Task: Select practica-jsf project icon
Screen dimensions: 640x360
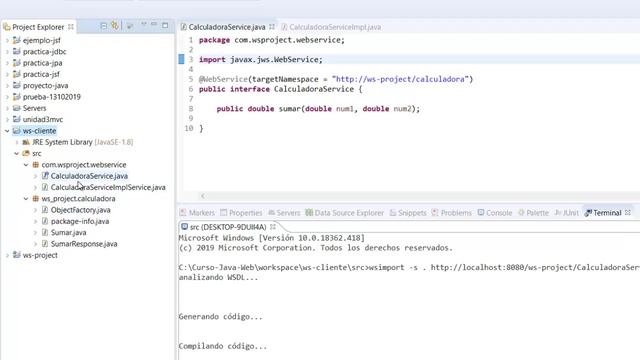Action: (x=16, y=74)
